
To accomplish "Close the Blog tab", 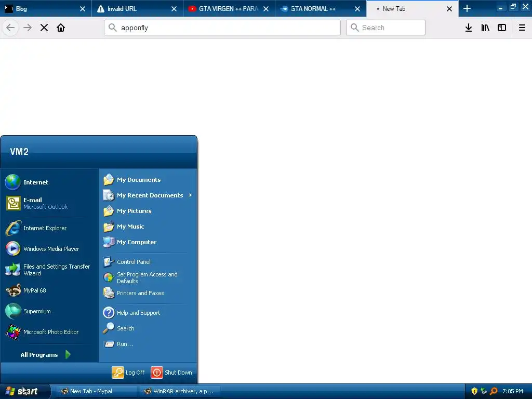I will click(83, 9).
